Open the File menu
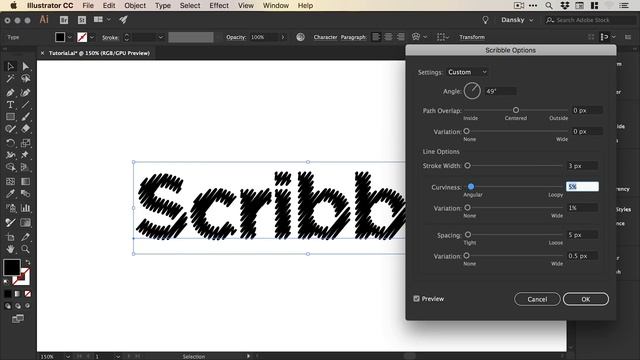This screenshot has width=640, height=360. click(x=88, y=6)
